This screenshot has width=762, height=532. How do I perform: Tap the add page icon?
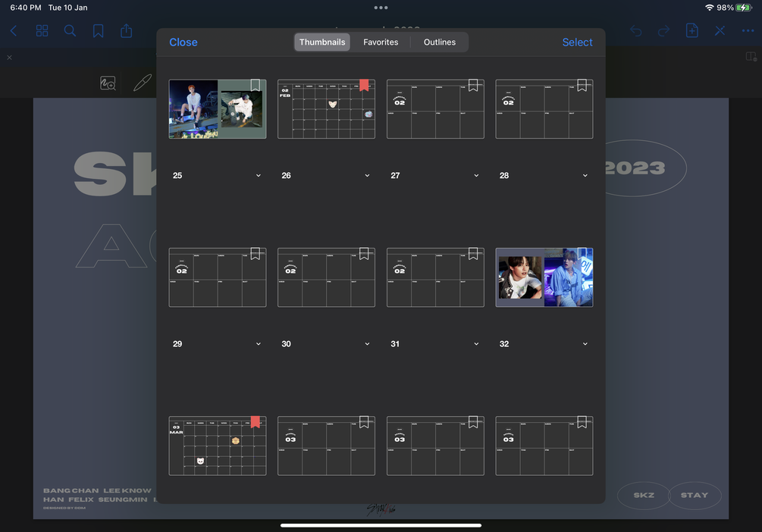point(691,30)
